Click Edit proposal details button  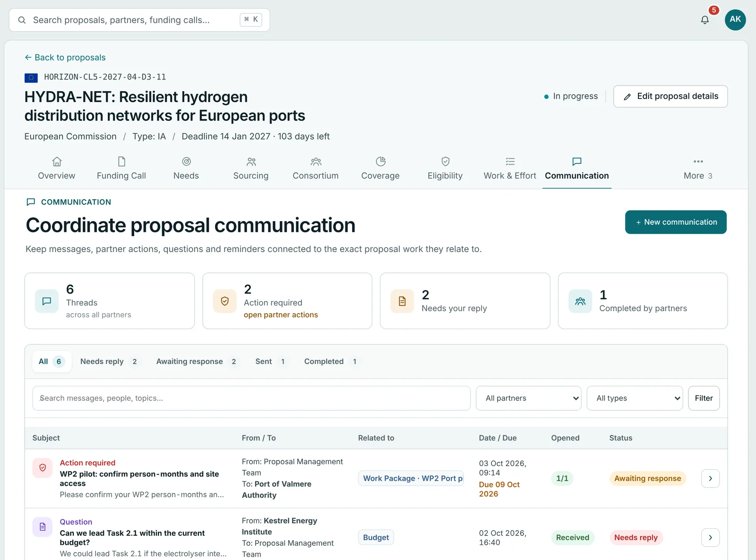click(x=670, y=96)
